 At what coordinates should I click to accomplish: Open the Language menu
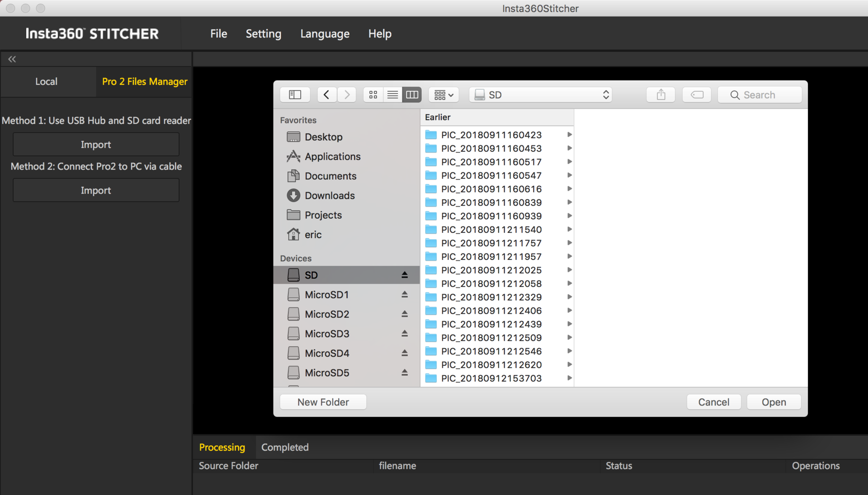pyautogui.click(x=325, y=34)
